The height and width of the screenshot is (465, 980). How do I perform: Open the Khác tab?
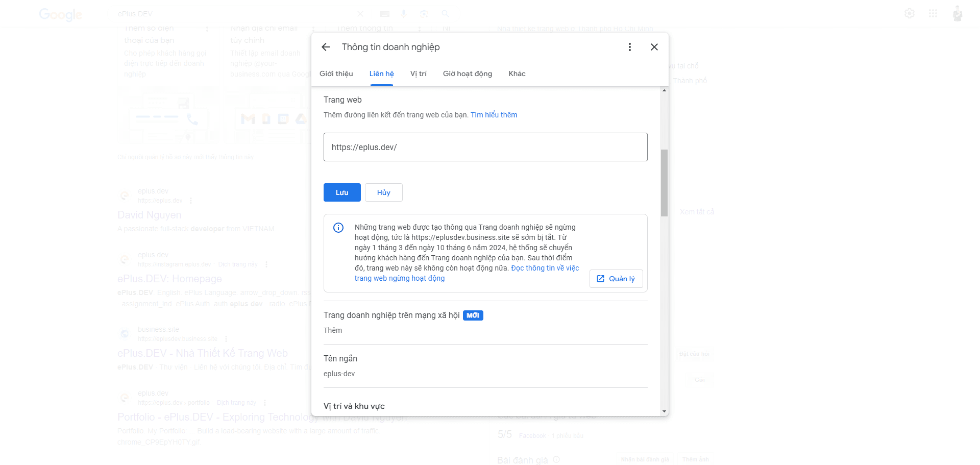tap(517, 74)
